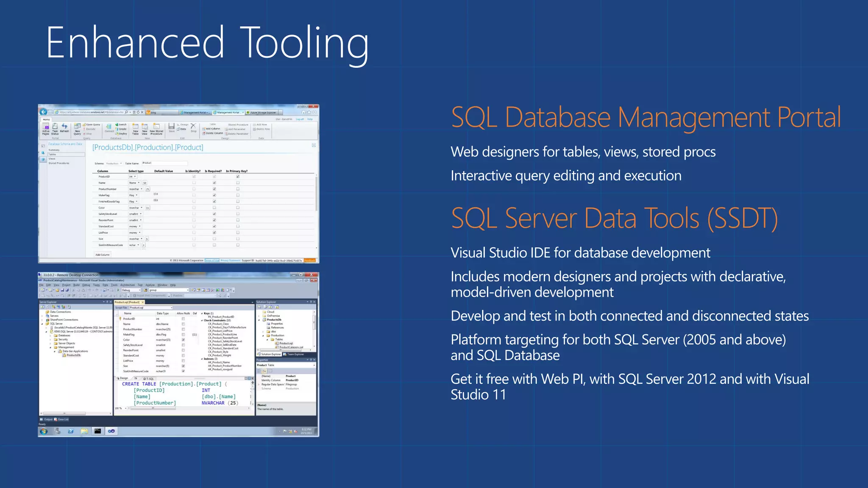This screenshot has height=488, width=868.
Task: Open the Build menu in Visual Studio
Action: (76, 285)
